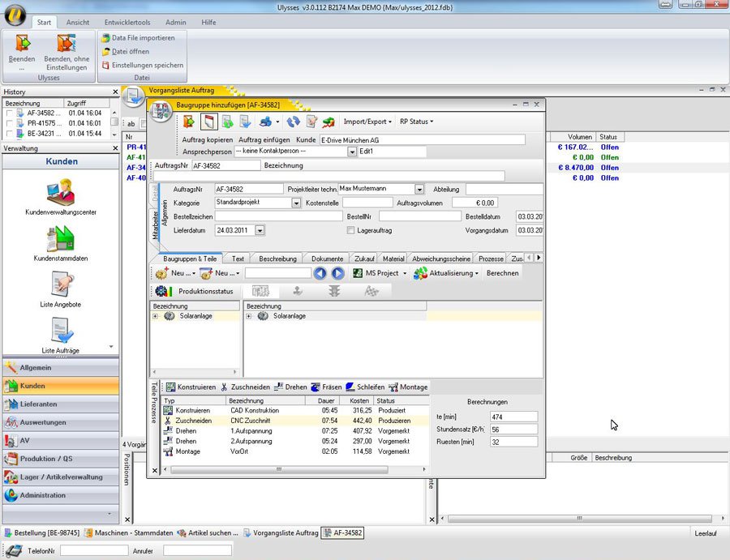
Task: Click the Beenden icon in the ribbon
Action: pyautogui.click(x=22, y=45)
